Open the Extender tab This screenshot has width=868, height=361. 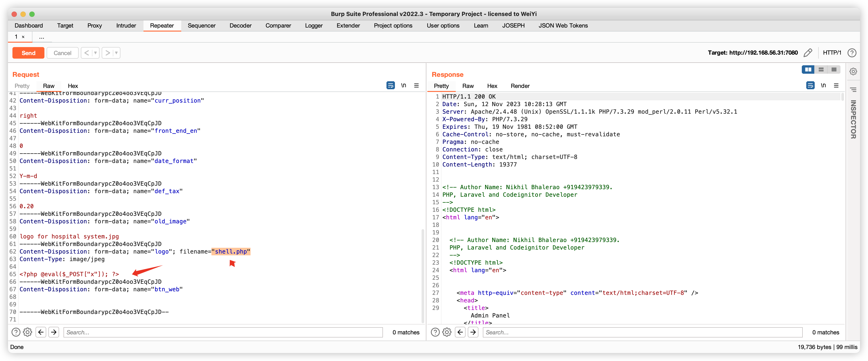(348, 26)
